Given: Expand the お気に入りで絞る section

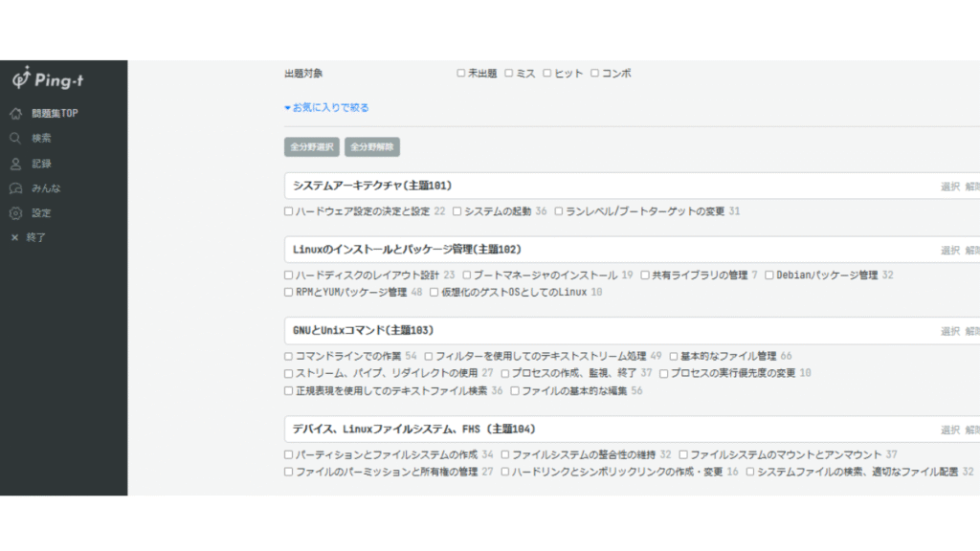Looking at the screenshot, I should 326,108.
